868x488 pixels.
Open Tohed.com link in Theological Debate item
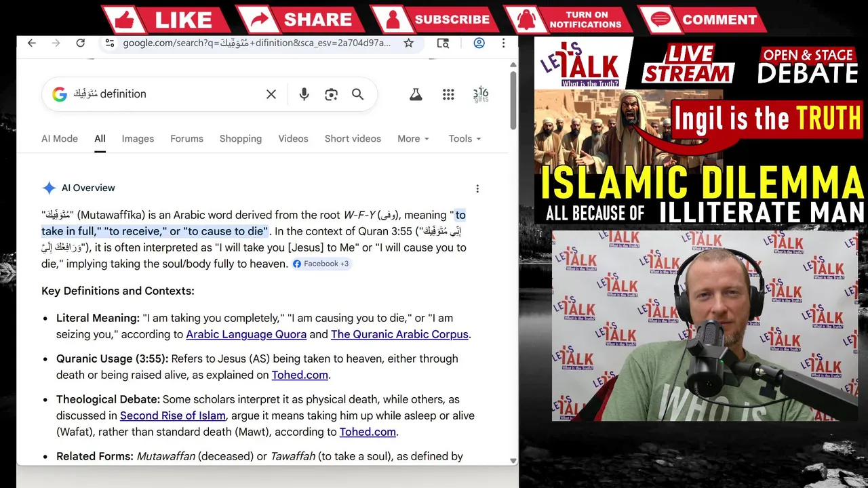coord(368,432)
